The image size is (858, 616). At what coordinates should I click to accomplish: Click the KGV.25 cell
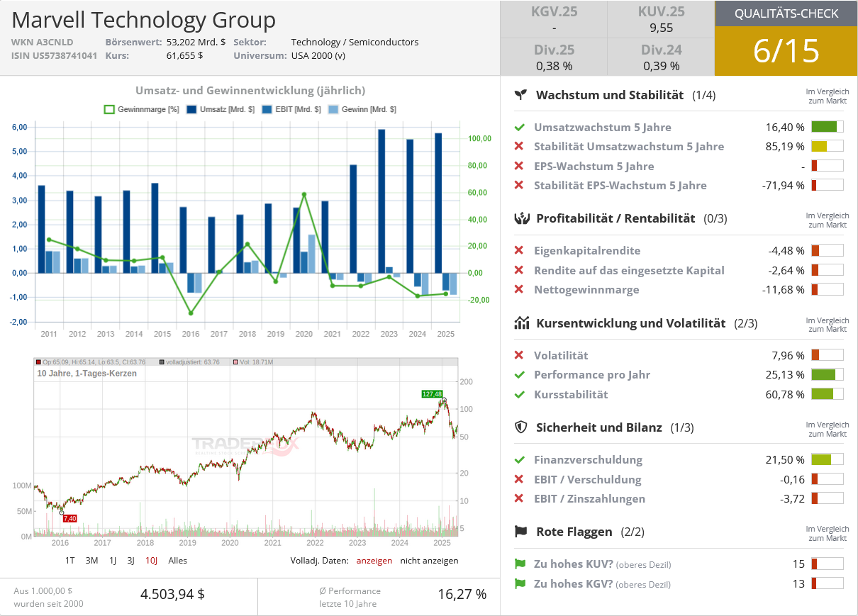pyautogui.click(x=554, y=20)
